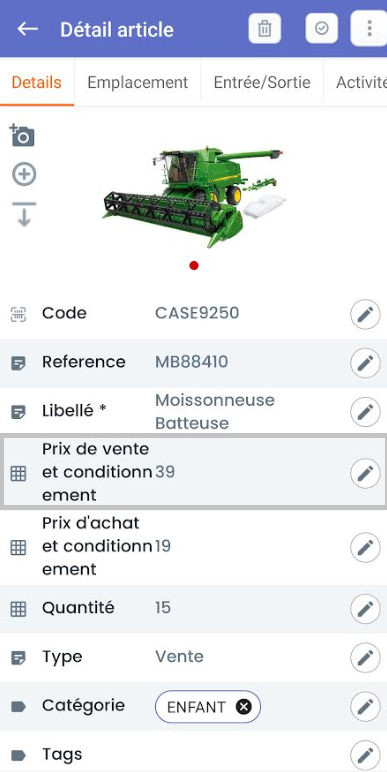This screenshot has height=772, width=387.
Task: Edit the Type Vente pencil
Action: point(365,658)
